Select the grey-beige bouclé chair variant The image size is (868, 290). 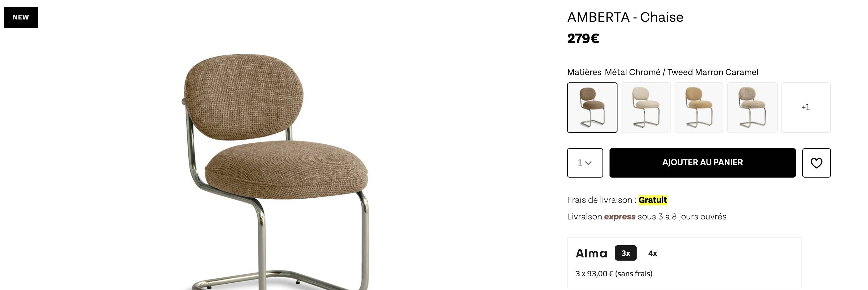point(752,108)
